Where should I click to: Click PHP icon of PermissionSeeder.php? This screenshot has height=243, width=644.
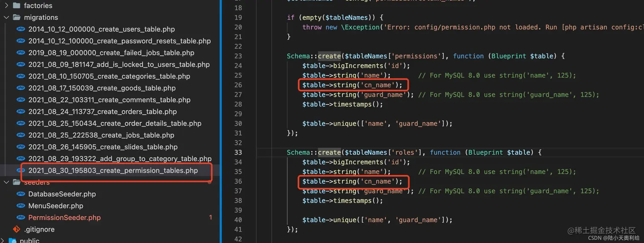click(20, 217)
